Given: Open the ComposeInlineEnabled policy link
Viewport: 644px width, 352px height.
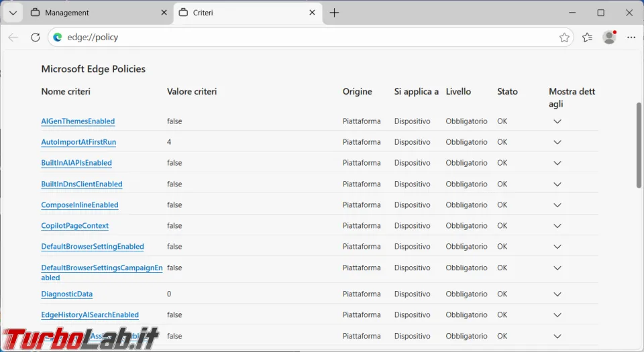Looking at the screenshot, I should [x=80, y=204].
